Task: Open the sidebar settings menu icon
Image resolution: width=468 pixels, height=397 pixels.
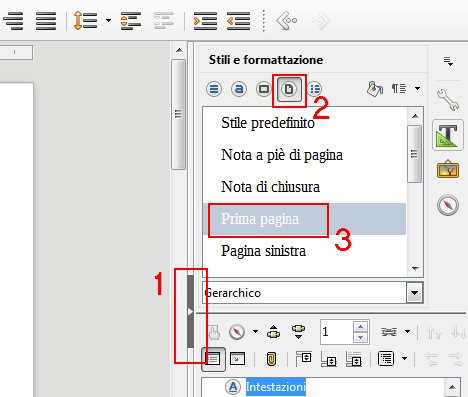Action: pyautogui.click(x=448, y=61)
